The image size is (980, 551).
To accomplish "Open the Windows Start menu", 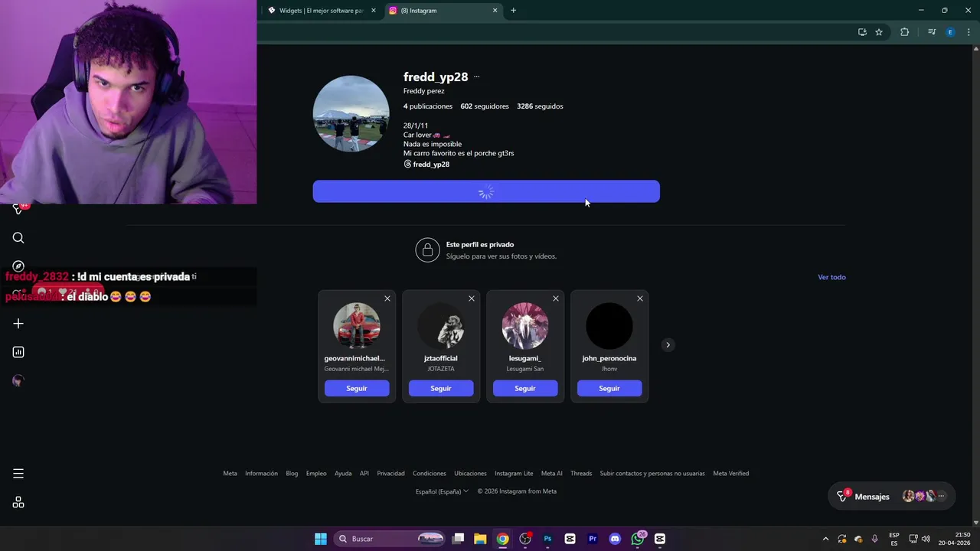I will coord(321,539).
